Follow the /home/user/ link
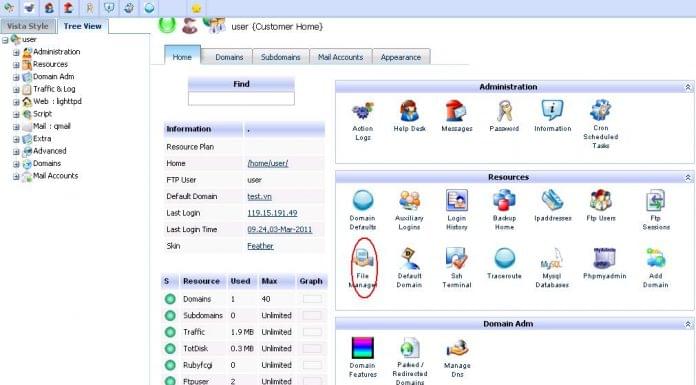Viewport: 696px width, 385px height. (x=268, y=163)
